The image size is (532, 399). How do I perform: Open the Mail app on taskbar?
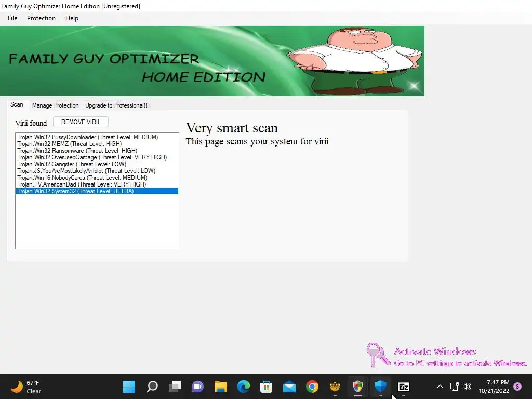289,387
